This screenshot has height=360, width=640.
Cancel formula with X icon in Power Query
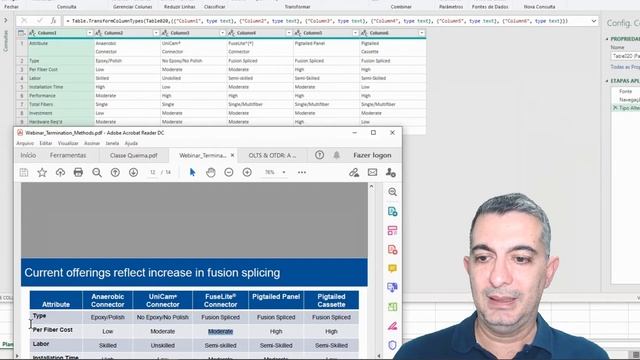click(24, 20)
